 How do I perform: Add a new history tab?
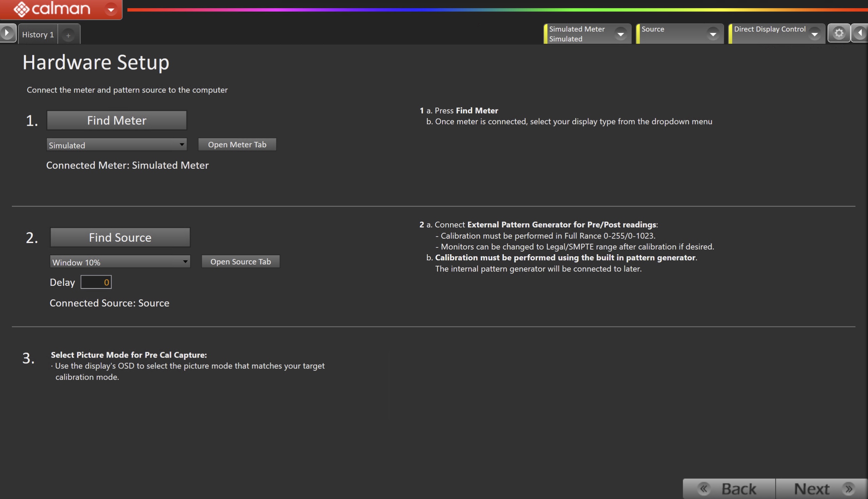(68, 35)
